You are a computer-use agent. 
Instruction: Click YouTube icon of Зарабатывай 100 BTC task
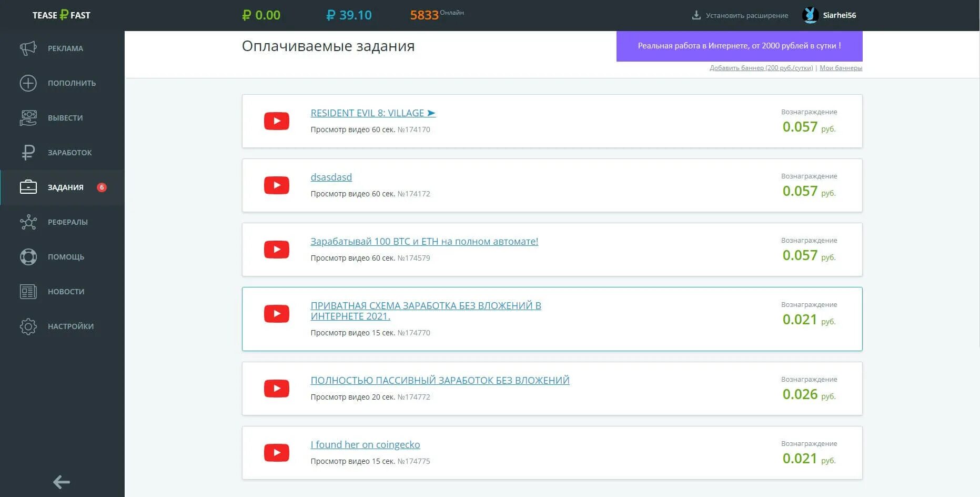[x=277, y=250]
